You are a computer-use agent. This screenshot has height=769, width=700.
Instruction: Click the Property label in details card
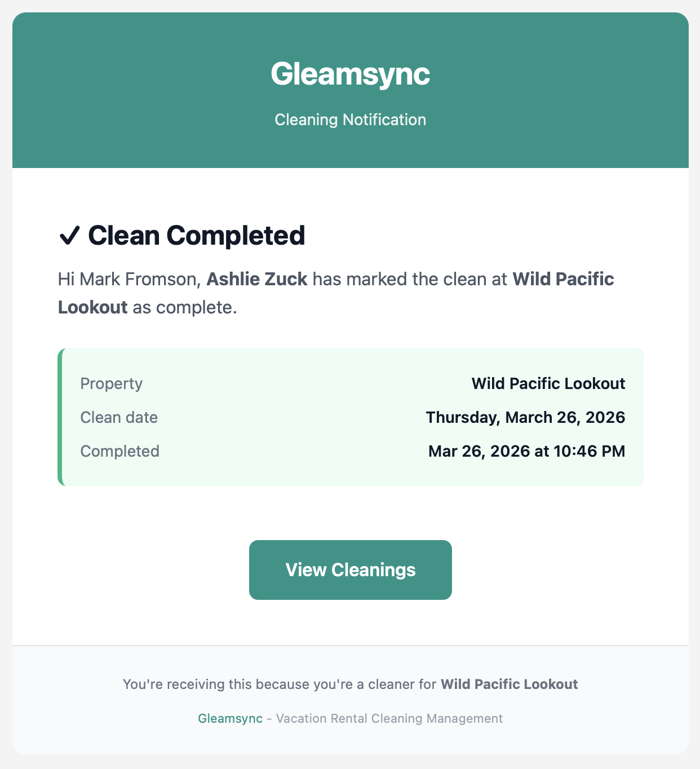click(x=111, y=384)
